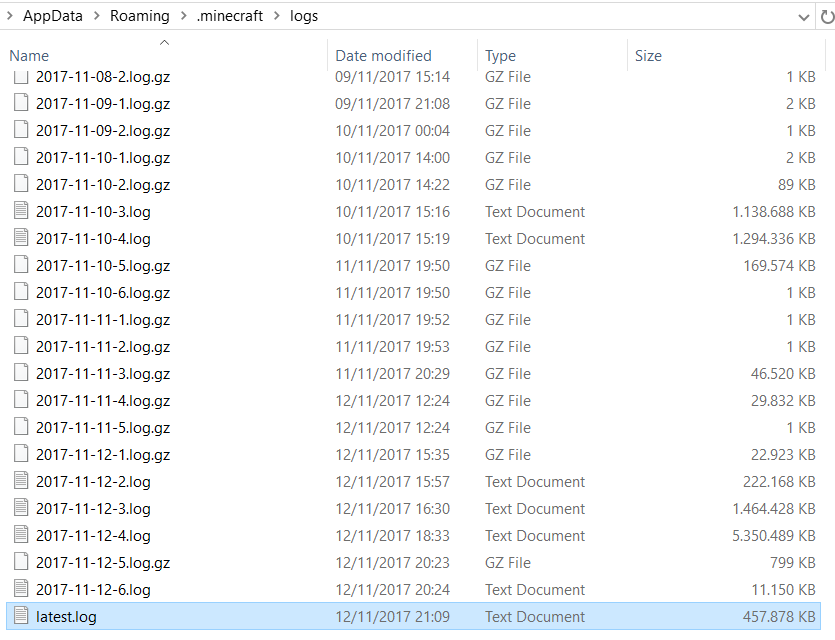This screenshot has width=835, height=640.
Task: Click the text document icon of 2017-11-10-4.log
Action: 21,237
